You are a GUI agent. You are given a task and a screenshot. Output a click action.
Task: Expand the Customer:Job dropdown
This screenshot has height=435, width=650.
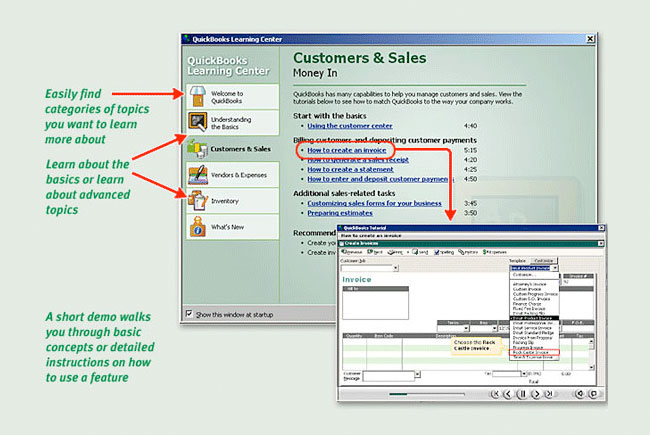(396, 268)
